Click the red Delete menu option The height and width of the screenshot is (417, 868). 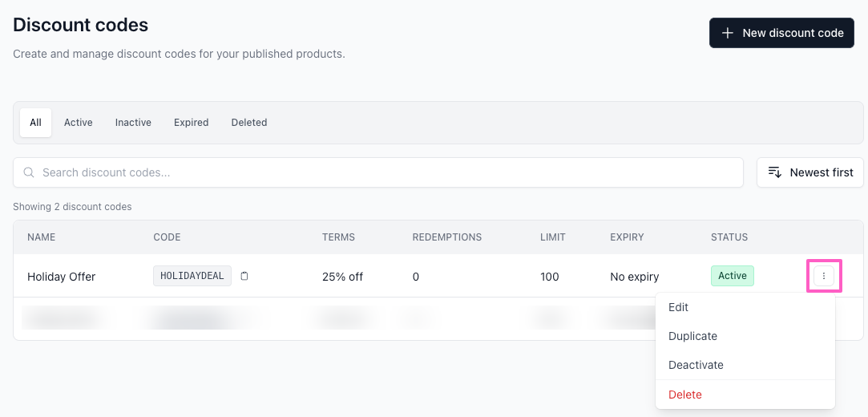(684, 395)
